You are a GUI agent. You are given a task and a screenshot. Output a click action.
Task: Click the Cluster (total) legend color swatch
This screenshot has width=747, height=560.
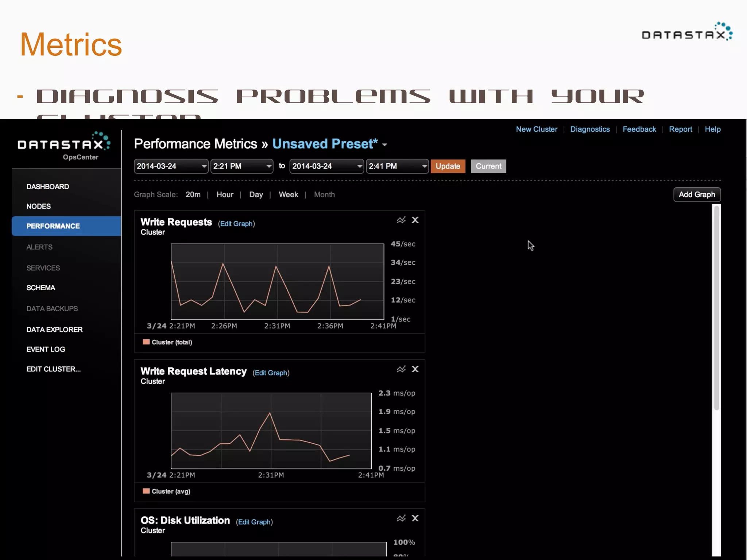(146, 342)
